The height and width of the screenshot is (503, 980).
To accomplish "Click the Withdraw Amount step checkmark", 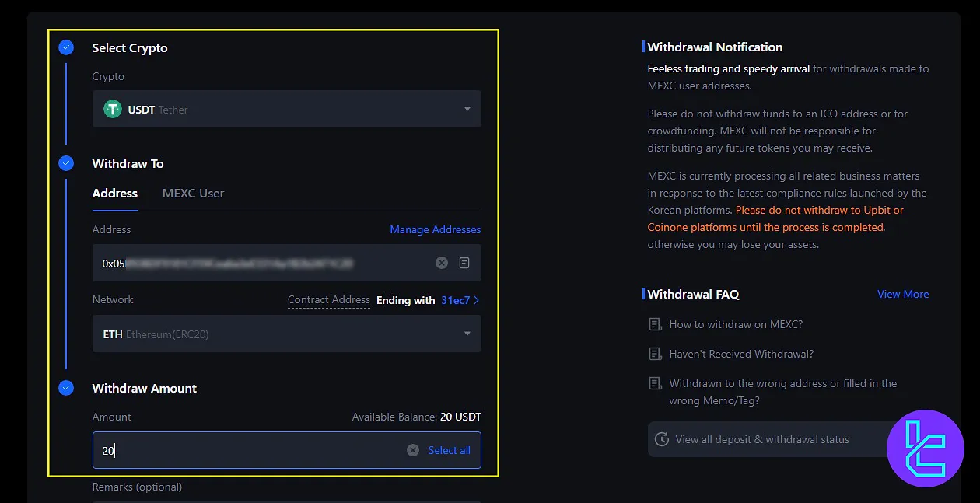I will (66, 388).
